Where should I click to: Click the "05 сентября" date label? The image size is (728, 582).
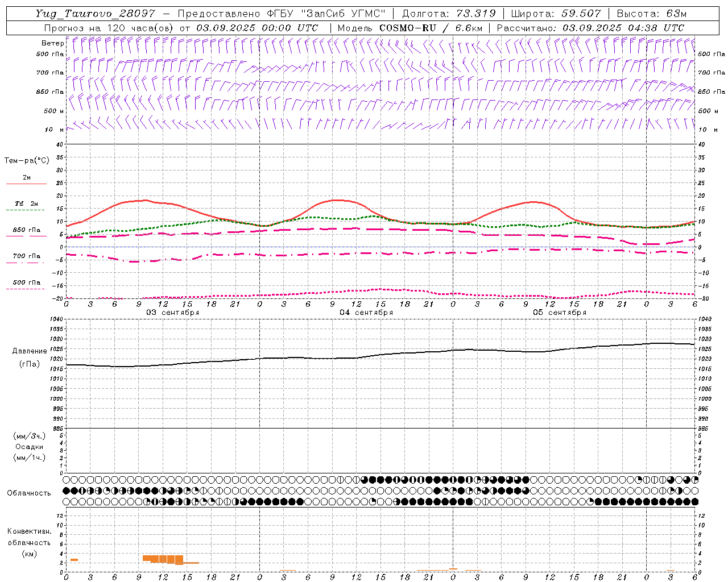pyautogui.click(x=560, y=313)
